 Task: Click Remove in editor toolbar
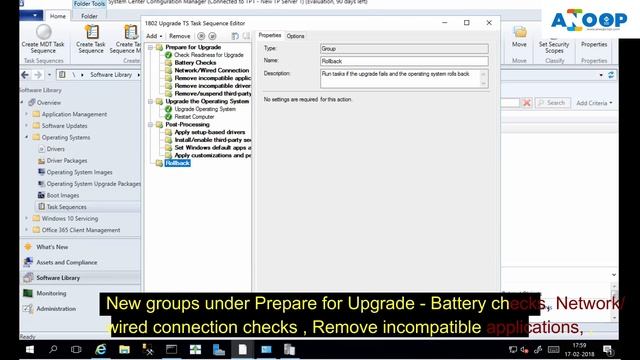point(180,36)
